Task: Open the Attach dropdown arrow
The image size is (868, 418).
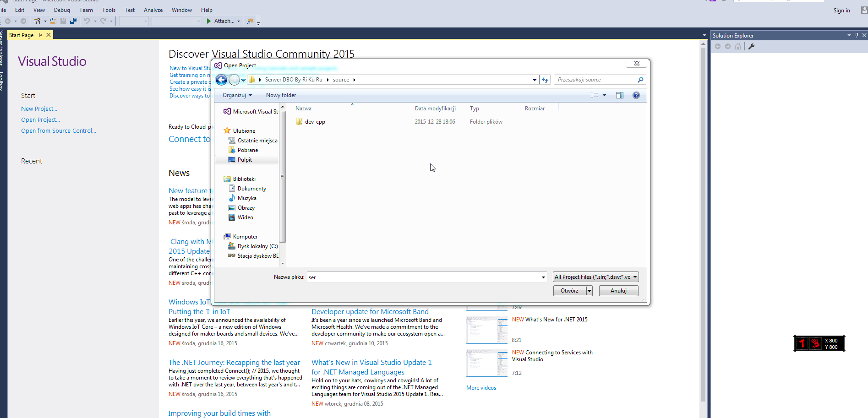Action: (x=239, y=21)
